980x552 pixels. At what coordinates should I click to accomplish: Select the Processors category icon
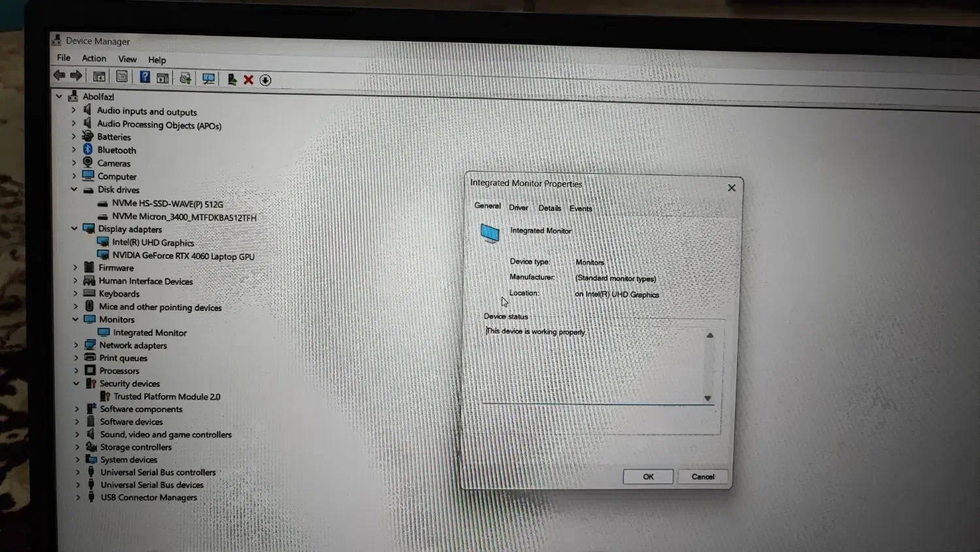tap(90, 370)
